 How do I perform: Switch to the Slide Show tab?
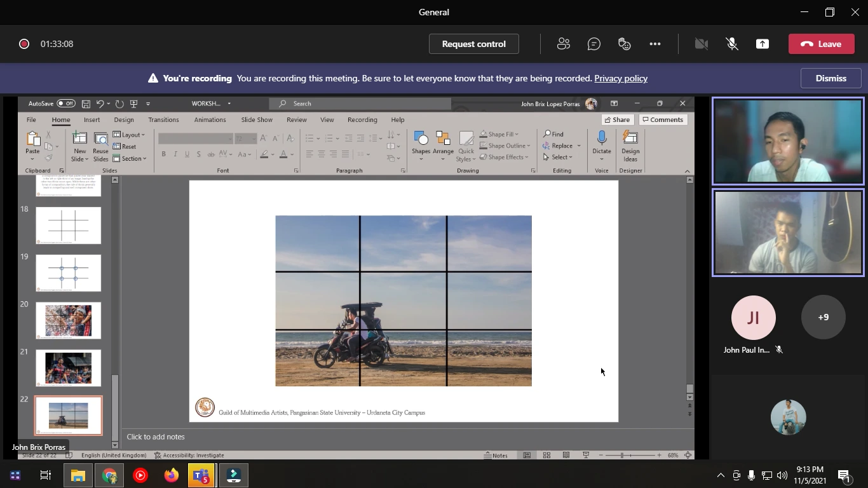[257, 119]
